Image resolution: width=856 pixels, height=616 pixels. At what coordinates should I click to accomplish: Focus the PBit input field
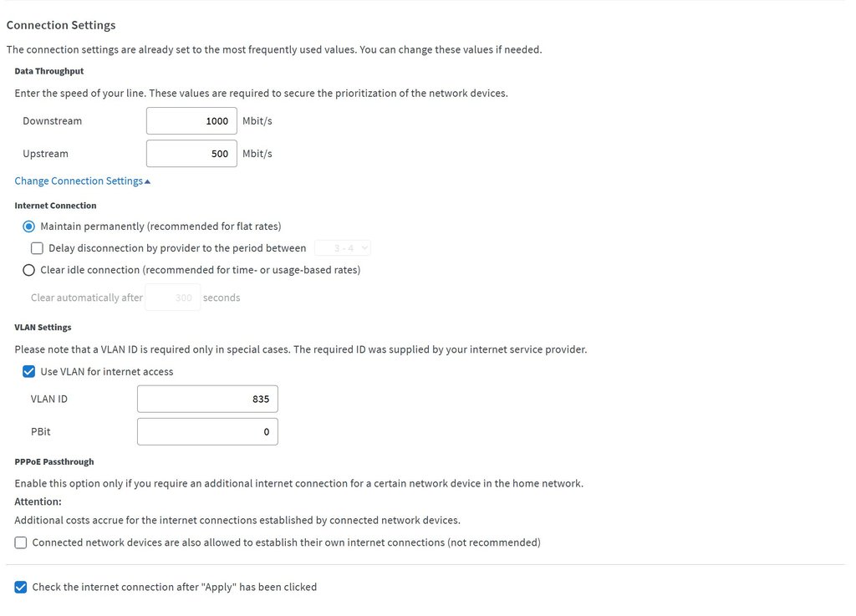[207, 432]
